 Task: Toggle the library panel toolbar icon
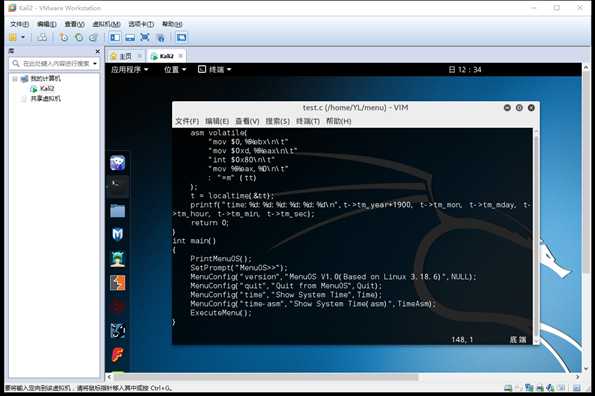point(115,37)
